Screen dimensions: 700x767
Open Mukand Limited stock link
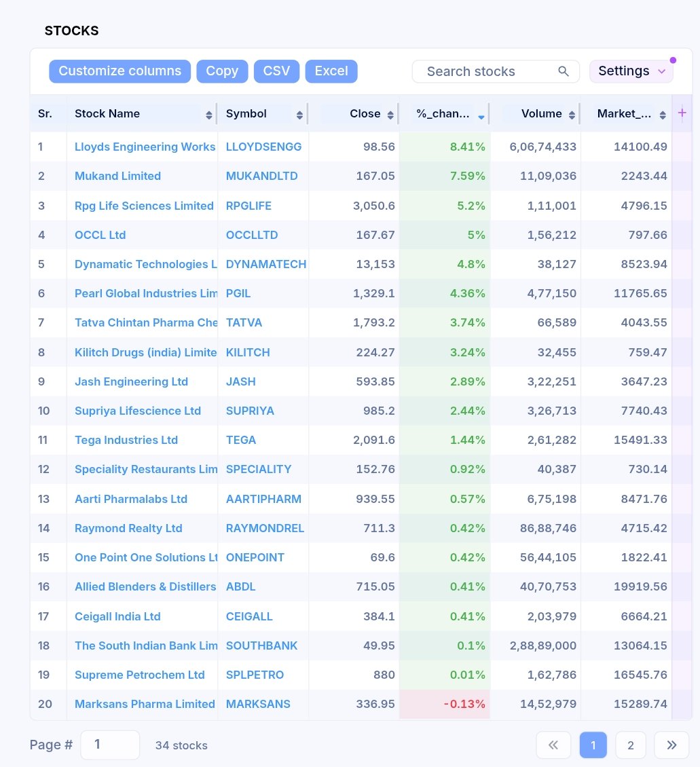(x=117, y=176)
